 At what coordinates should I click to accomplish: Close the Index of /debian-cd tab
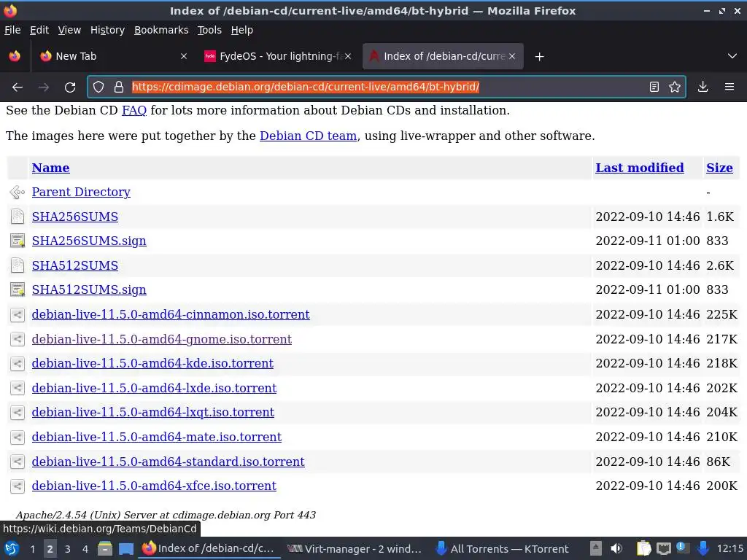[512, 56]
